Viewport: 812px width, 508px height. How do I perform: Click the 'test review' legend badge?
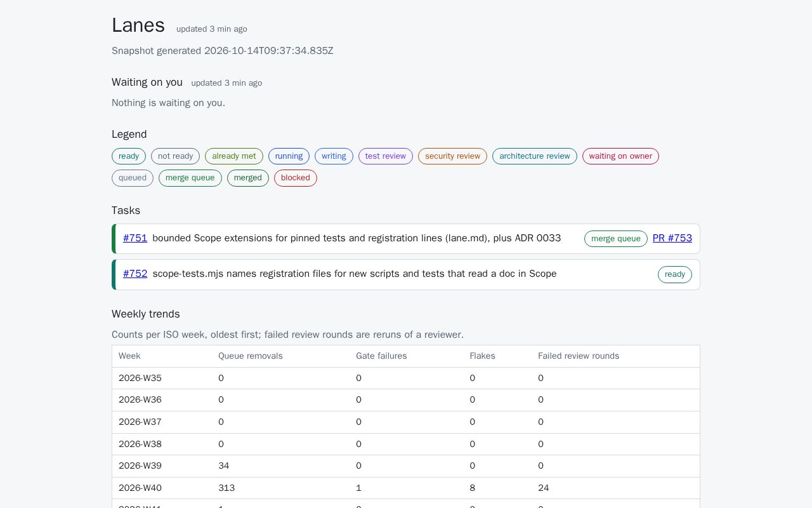coord(386,156)
